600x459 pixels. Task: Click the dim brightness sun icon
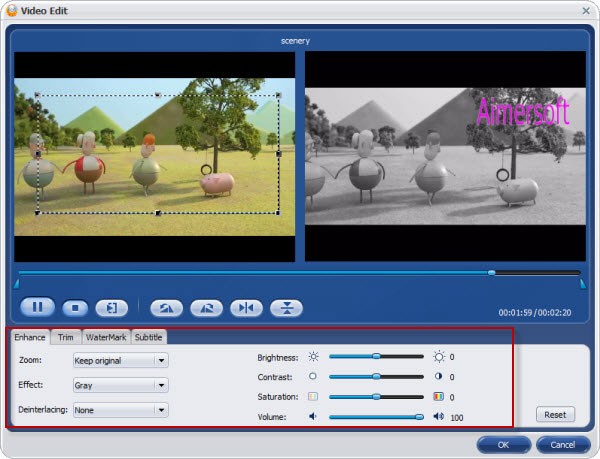tap(313, 357)
